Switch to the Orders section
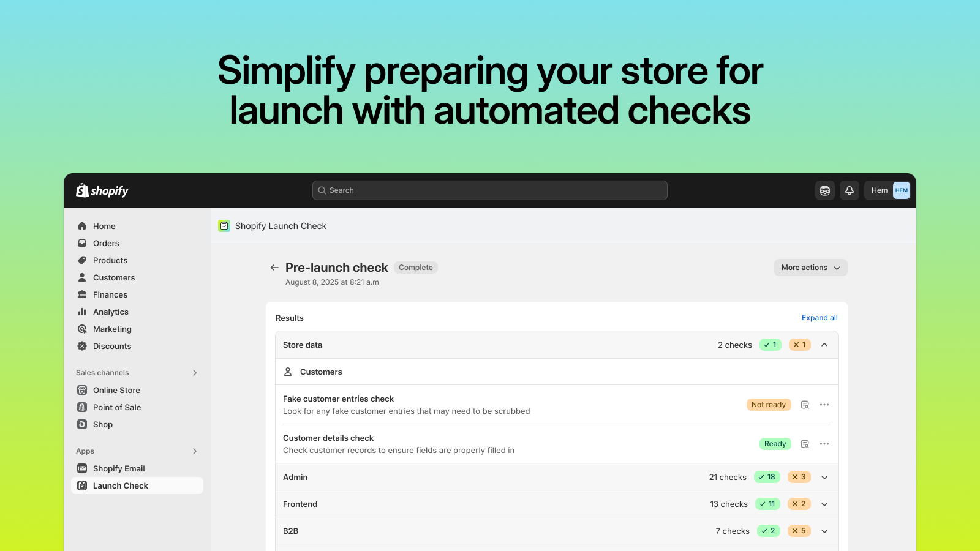980x551 pixels. 105,243
